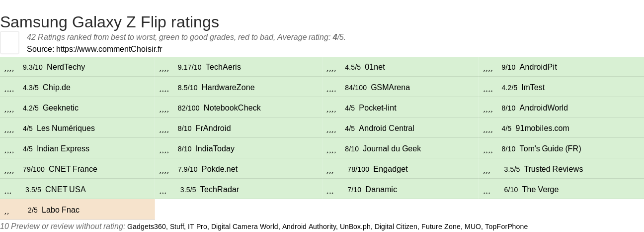
Task: Select TechRadar 3.5/5 entry
Action: (239, 190)
